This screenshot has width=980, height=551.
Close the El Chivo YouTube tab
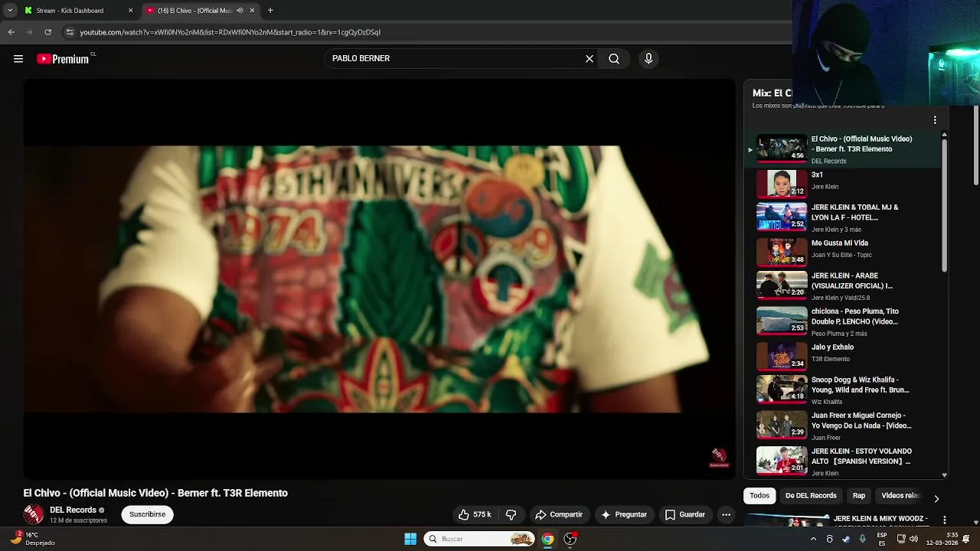252,11
